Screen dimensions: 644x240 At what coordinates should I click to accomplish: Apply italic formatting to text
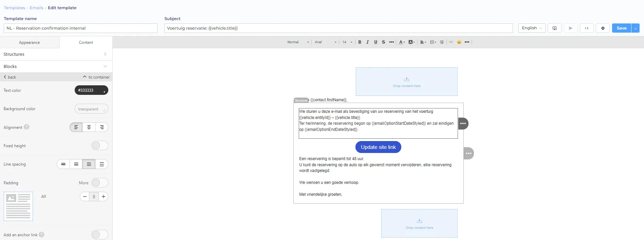pyautogui.click(x=368, y=42)
